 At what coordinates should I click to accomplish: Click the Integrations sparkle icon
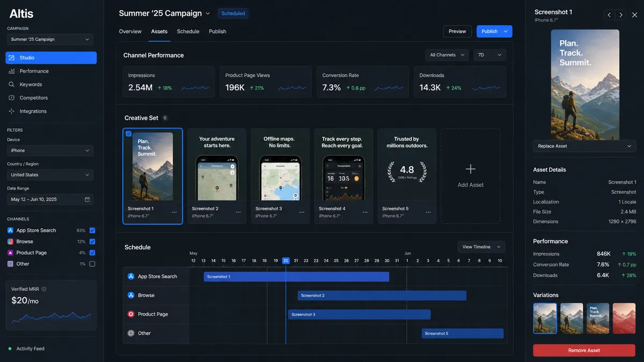pyautogui.click(x=12, y=112)
